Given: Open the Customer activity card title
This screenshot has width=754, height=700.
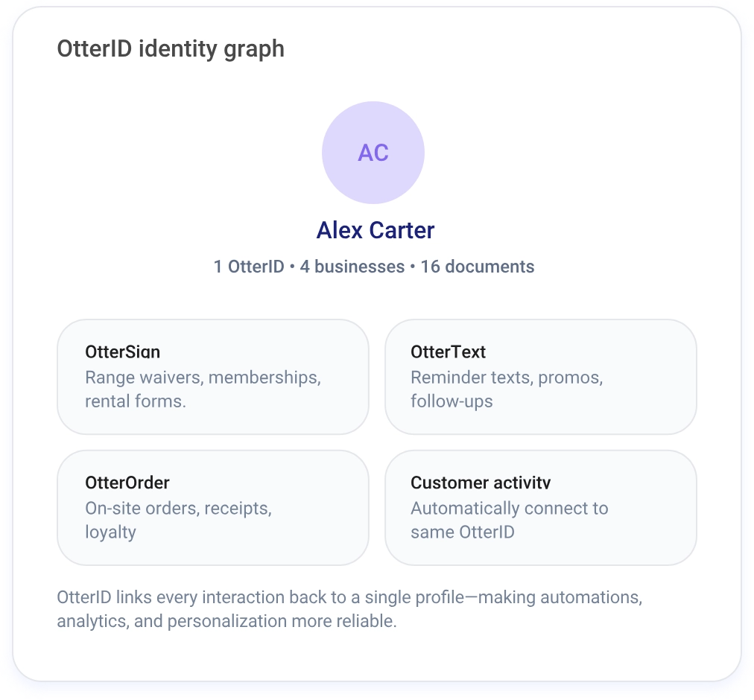Looking at the screenshot, I should point(481,483).
